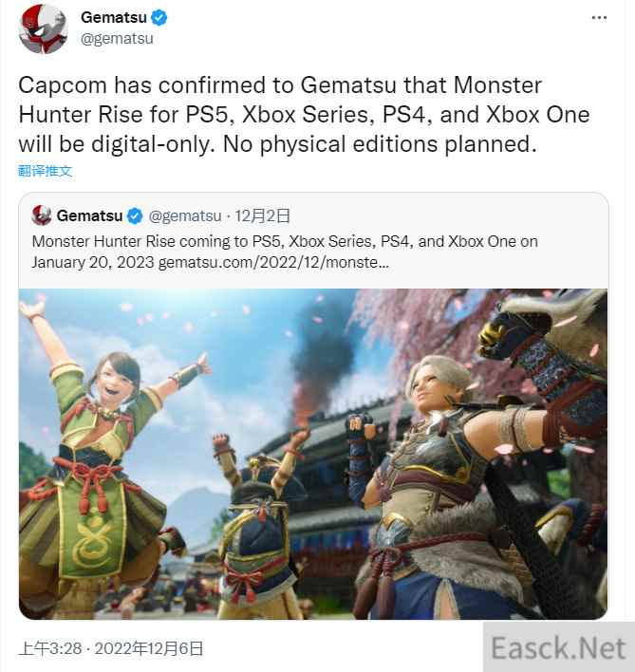Click verified badge inside quoted tweet

coord(135,215)
